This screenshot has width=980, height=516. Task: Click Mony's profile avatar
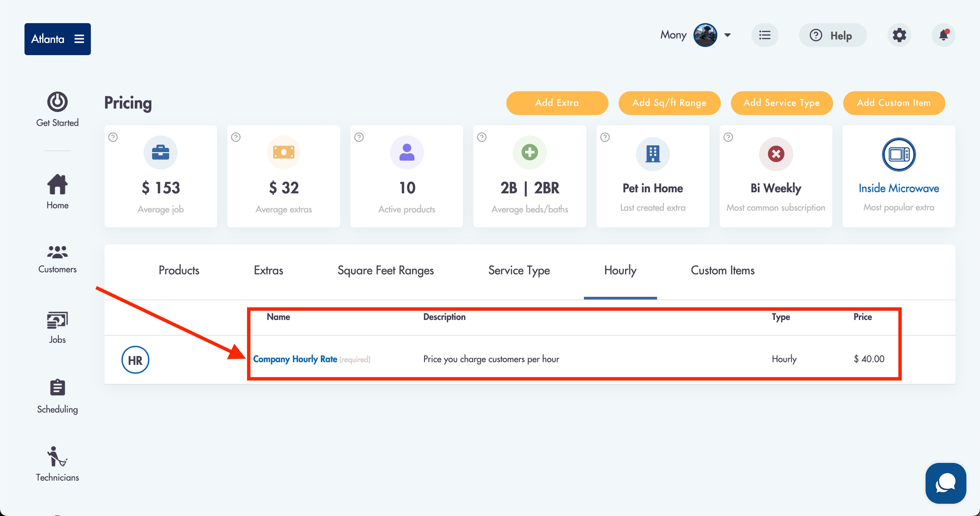[x=705, y=35]
